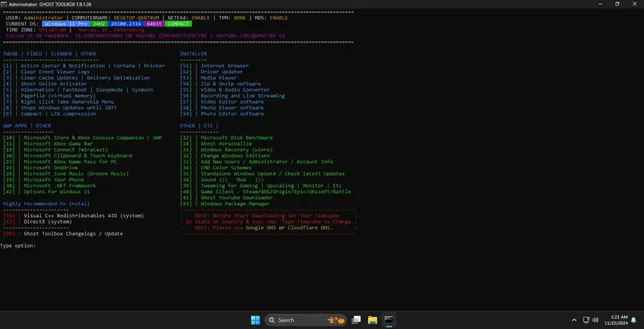
Task: Click option [28] Microsoft Zune Music
Action: [66, 174]
